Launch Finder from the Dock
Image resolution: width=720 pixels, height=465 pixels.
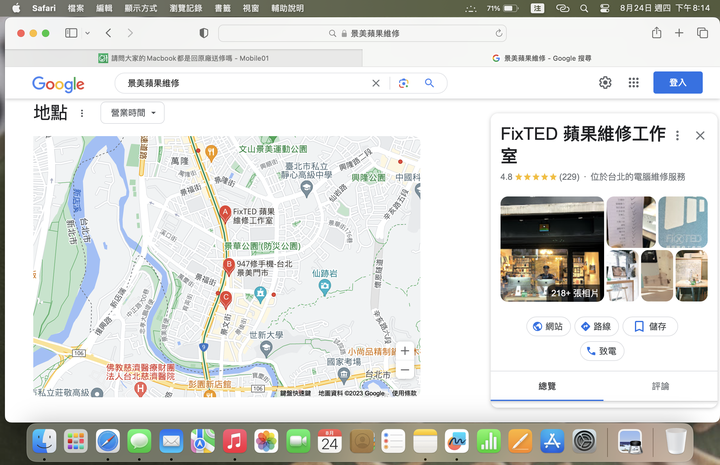coord(44,441)
